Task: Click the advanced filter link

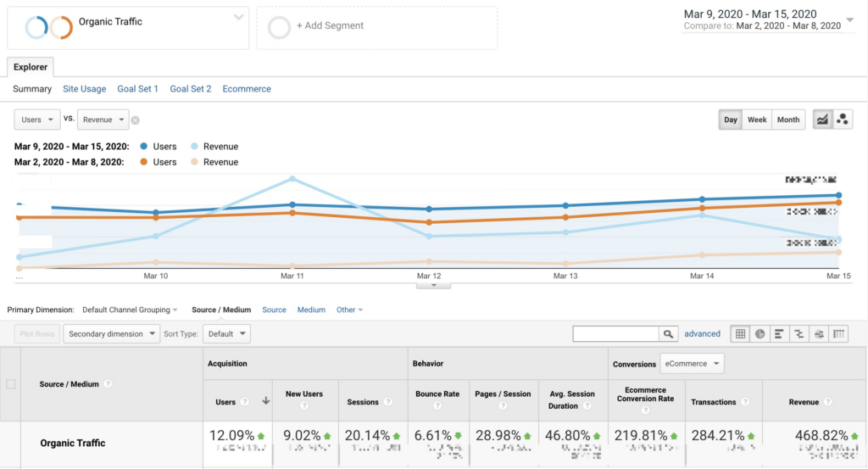Action: click(702, 334)
